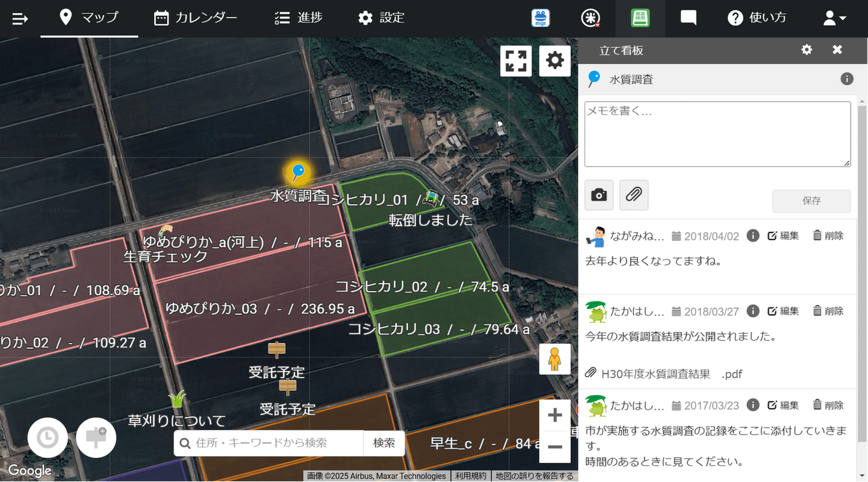Click the map zoom in plus
The width and height of the screenshot is (868, 482).
click(555, 415)
